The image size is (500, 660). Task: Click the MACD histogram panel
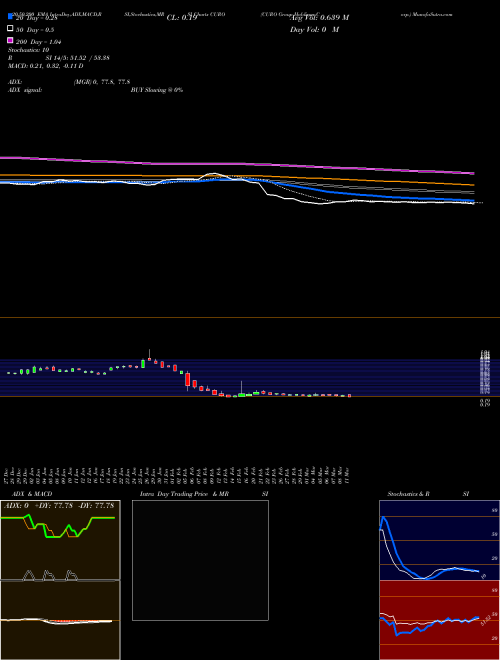60,620
